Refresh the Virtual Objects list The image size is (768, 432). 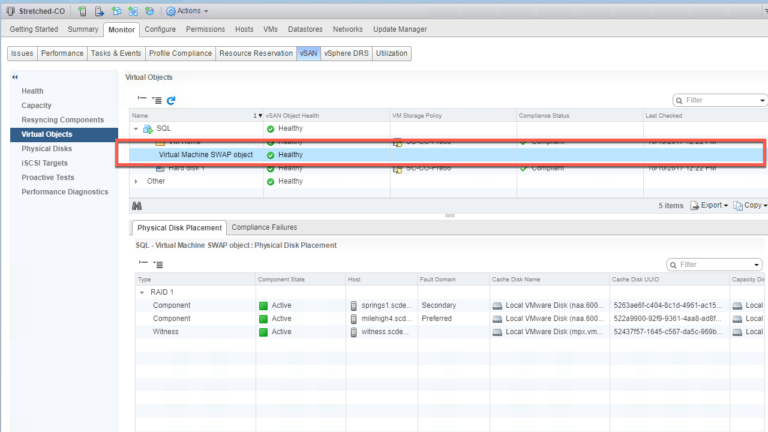[x=171, y=101]
